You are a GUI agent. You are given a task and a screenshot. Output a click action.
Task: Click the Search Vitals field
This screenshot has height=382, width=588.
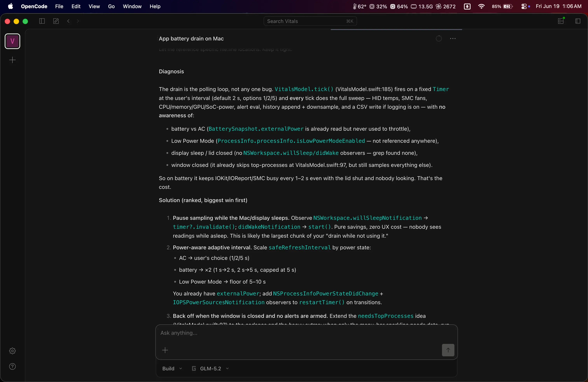point(310,21)
